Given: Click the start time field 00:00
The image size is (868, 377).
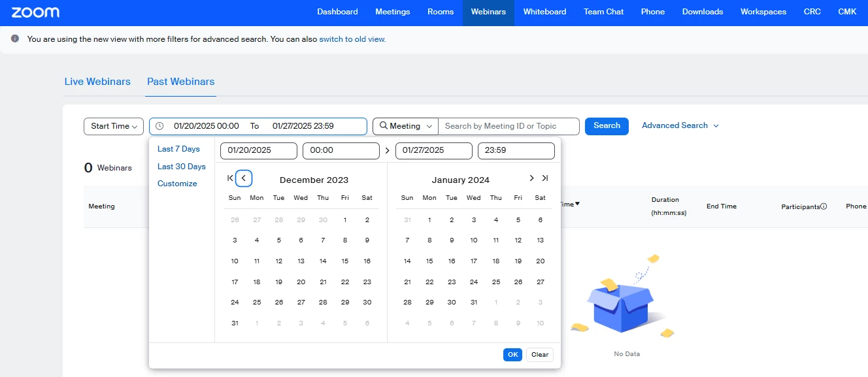Looking at the screenshot, I should (x=341, y=150).
